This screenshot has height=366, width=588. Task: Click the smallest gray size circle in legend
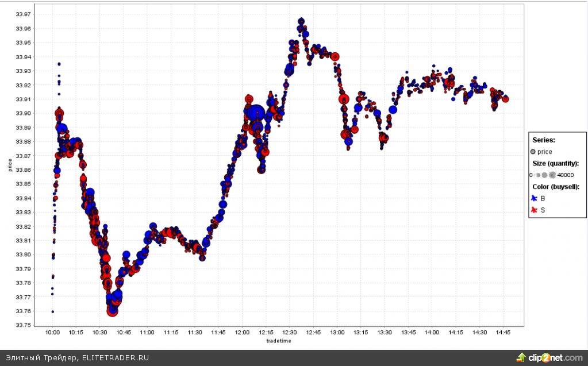pos(535,175)
